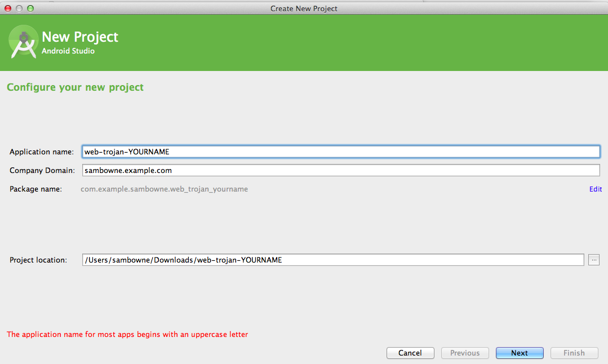Click the Create New Project window title
Viewport: 608px width, 364px height.
(x=304, y=8)
